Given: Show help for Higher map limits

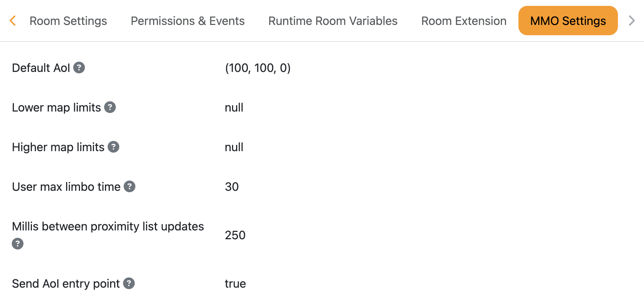Looking at the screenshot, I should point(113,147).
